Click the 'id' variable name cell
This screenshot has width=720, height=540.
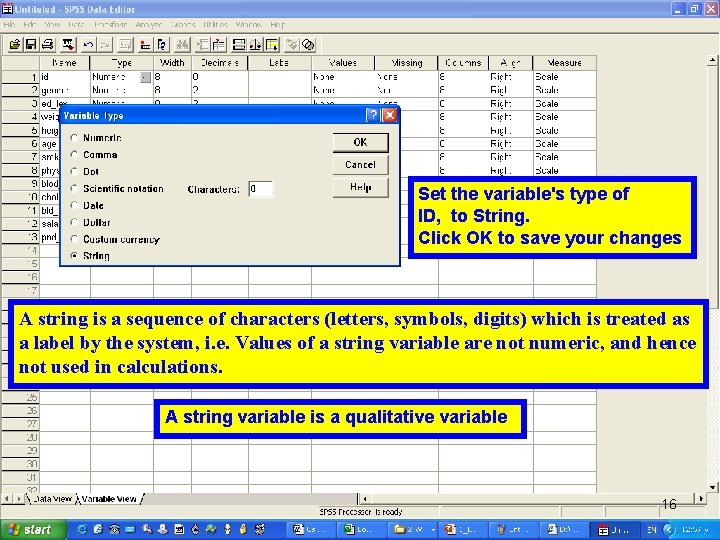(65, 77)
